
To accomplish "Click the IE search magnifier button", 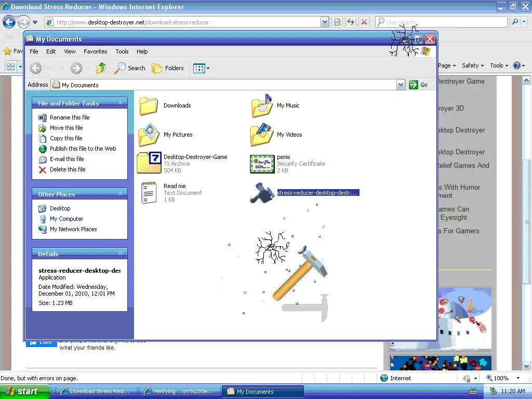I will 515,22.
